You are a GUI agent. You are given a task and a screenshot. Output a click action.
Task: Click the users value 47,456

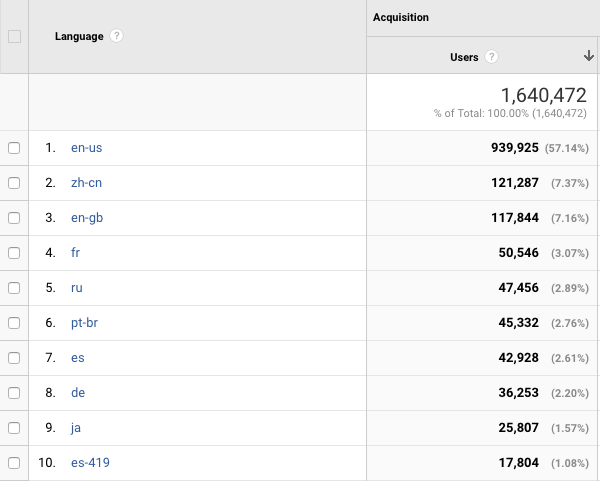click(x=518, y=288)
